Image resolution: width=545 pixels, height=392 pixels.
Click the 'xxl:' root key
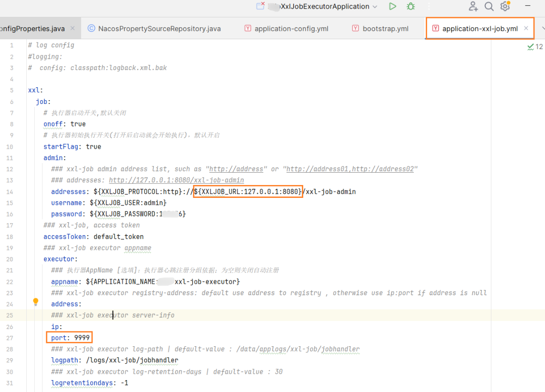[35, 90]
